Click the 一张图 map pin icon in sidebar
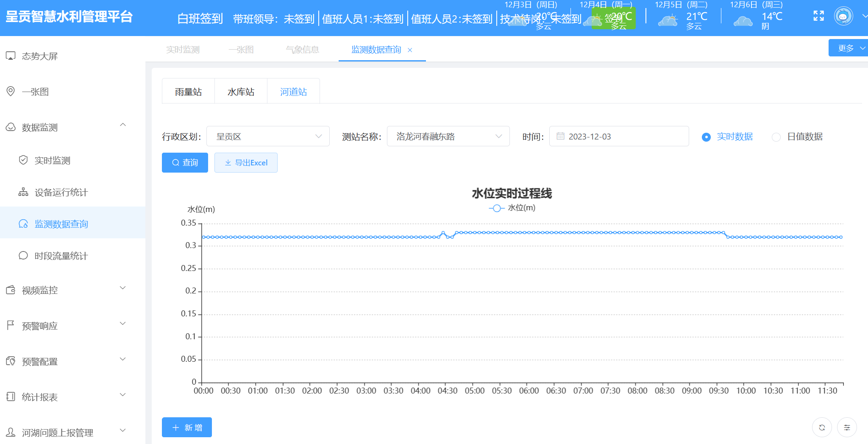The height and width of the screenshot is (444, 868). 11,92
